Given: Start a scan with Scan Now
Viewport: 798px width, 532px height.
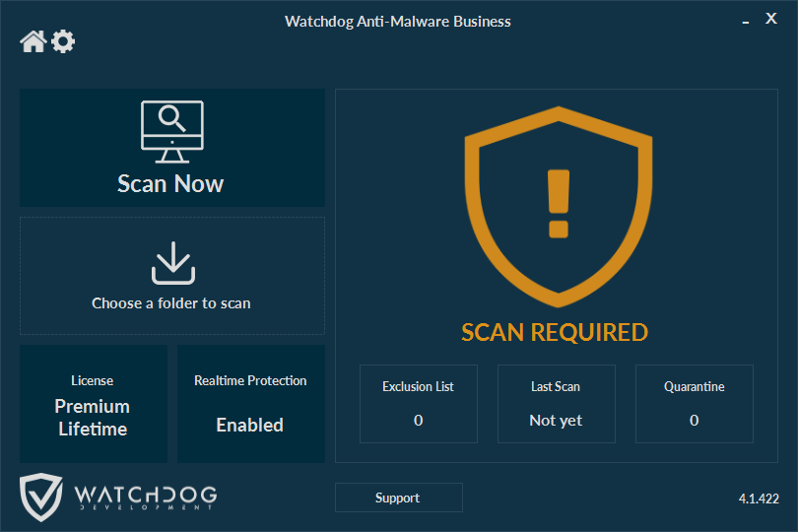Looking at the screenshot, I should pos(172,148).
